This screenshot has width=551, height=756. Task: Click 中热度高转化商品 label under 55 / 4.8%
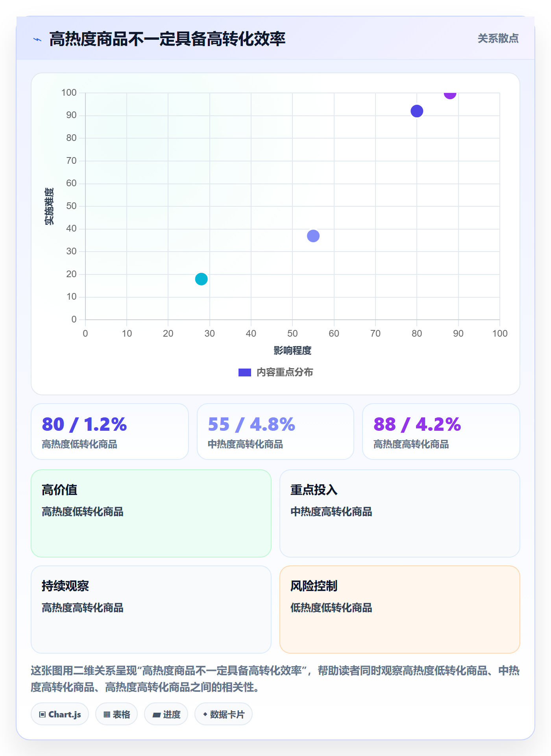245,445
